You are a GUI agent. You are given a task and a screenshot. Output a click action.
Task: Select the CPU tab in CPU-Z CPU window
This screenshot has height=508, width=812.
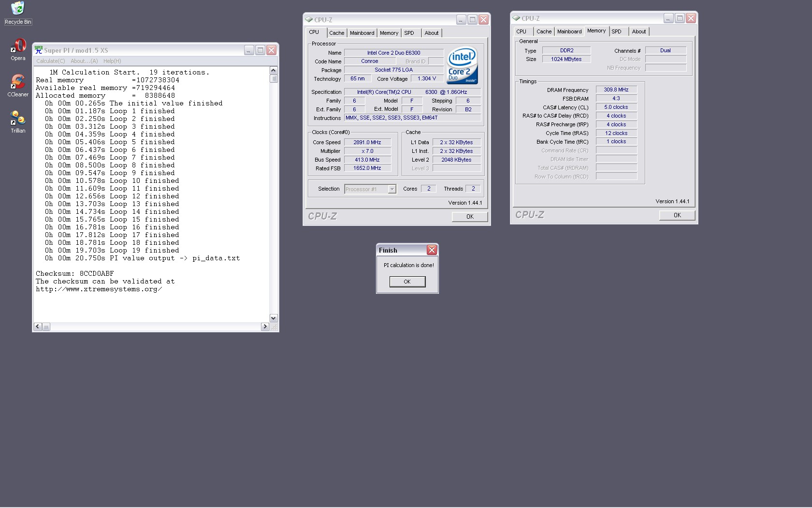[x=314, y=32]
